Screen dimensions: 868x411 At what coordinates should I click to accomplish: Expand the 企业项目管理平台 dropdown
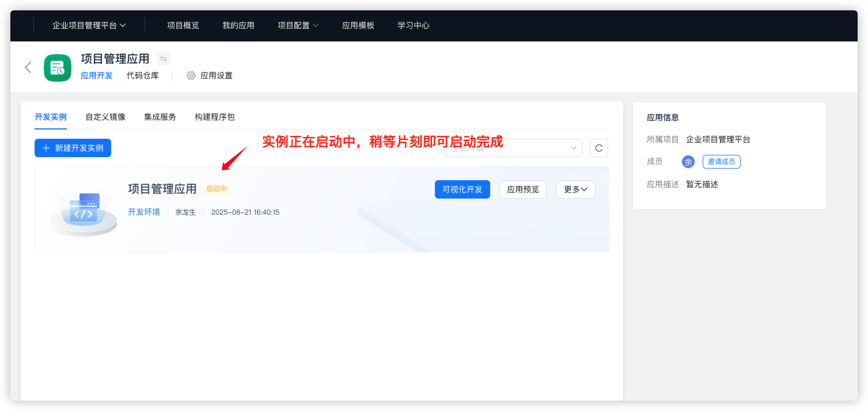click(89, 25)
